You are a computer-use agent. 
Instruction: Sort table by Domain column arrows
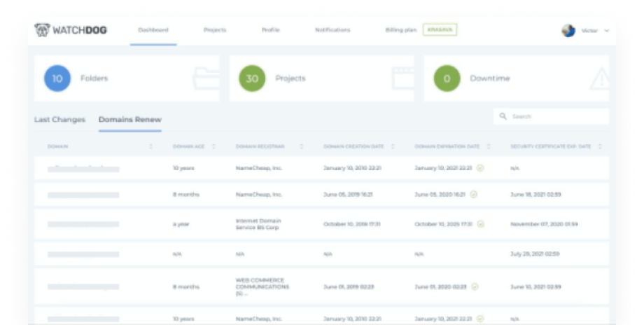pos(150,146)
